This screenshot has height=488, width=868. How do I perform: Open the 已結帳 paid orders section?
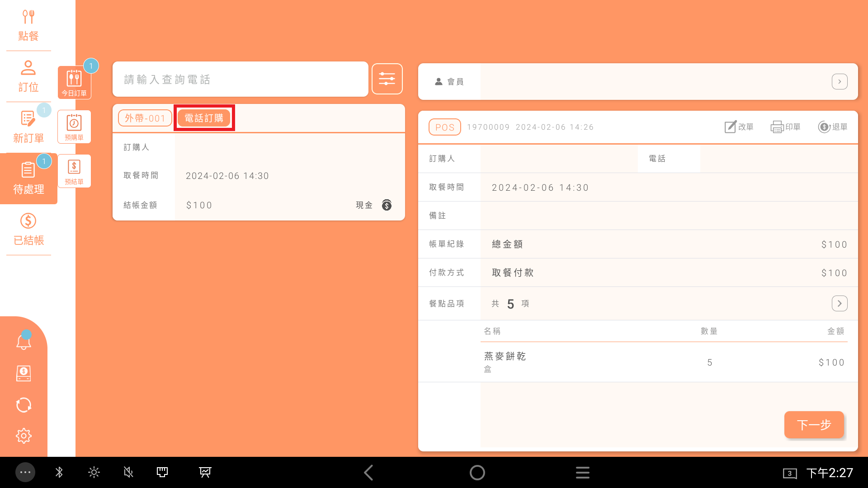28,230
